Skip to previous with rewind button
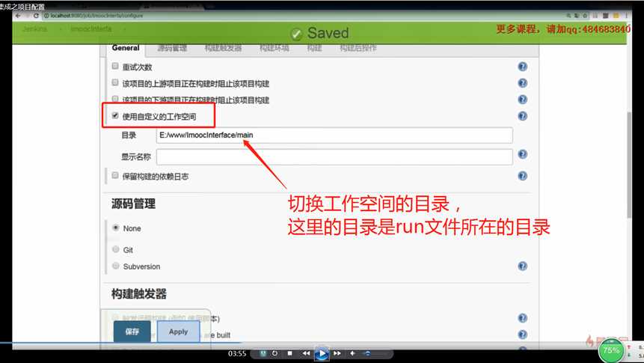Viewport: 644px width, 363px height. 306,353
